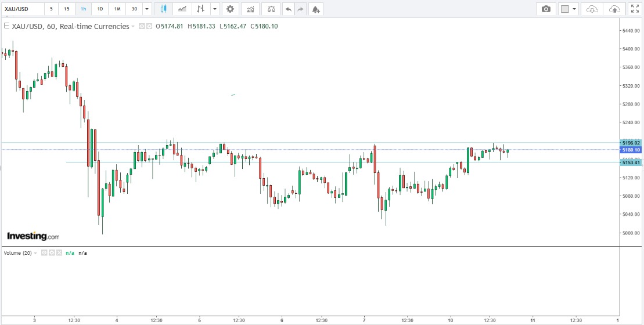The image size is (644, 325).
Task: Click the close value C5180.10
Action: point(264,26)
